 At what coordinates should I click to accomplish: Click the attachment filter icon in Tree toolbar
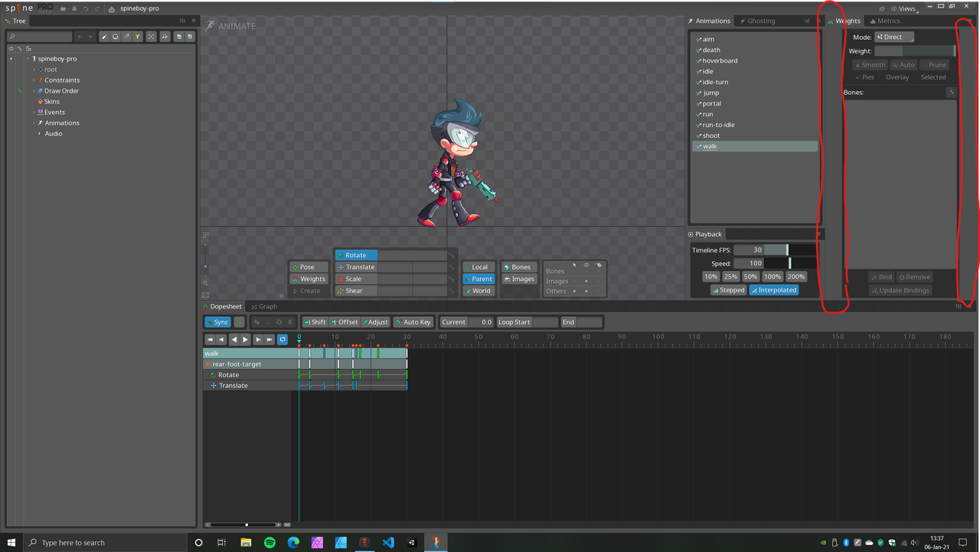pyautogui.click(x=126, y=37)
